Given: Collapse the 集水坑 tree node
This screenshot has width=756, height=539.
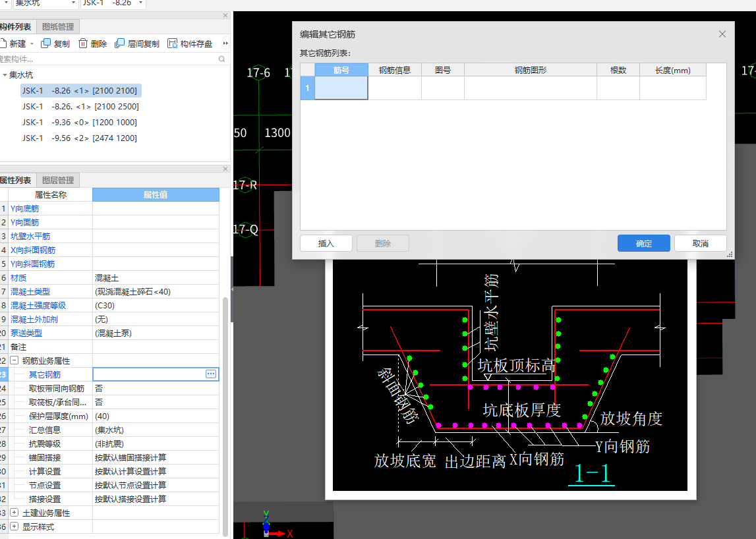Looking at the screenshot, I should tap(5, 74).
